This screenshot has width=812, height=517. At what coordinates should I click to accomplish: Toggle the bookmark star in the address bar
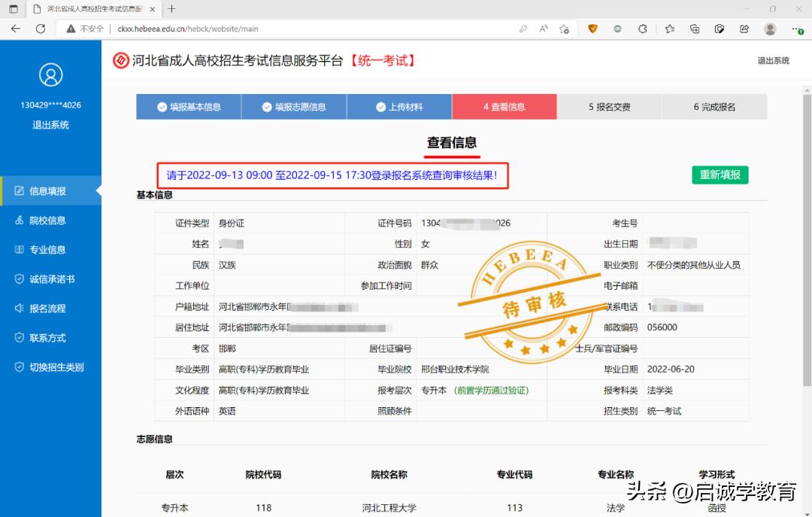[x=564, y=27]
